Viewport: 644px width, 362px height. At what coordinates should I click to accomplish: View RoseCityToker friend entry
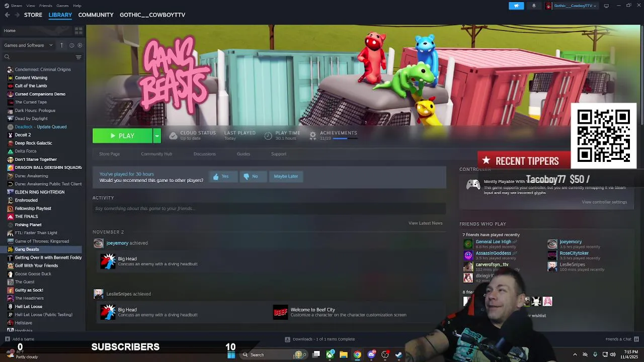575,255
